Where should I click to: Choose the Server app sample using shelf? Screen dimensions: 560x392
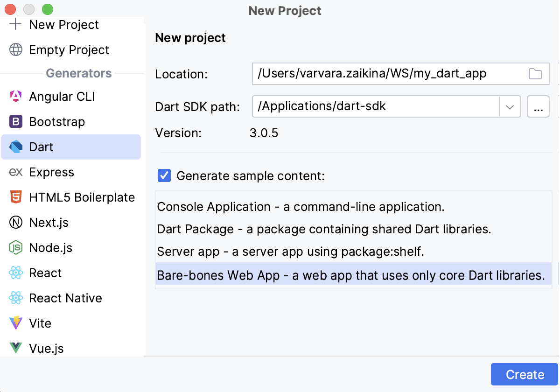pos(290,252)
